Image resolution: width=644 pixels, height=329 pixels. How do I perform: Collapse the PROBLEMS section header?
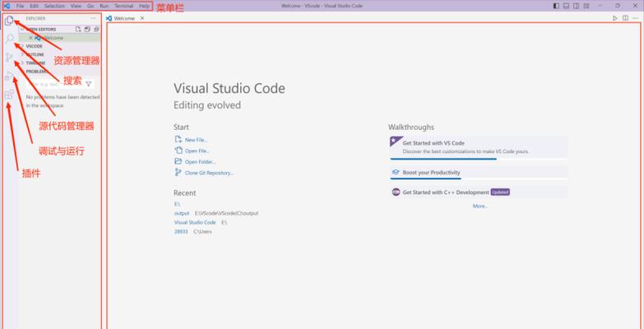[x=59, y=72]
